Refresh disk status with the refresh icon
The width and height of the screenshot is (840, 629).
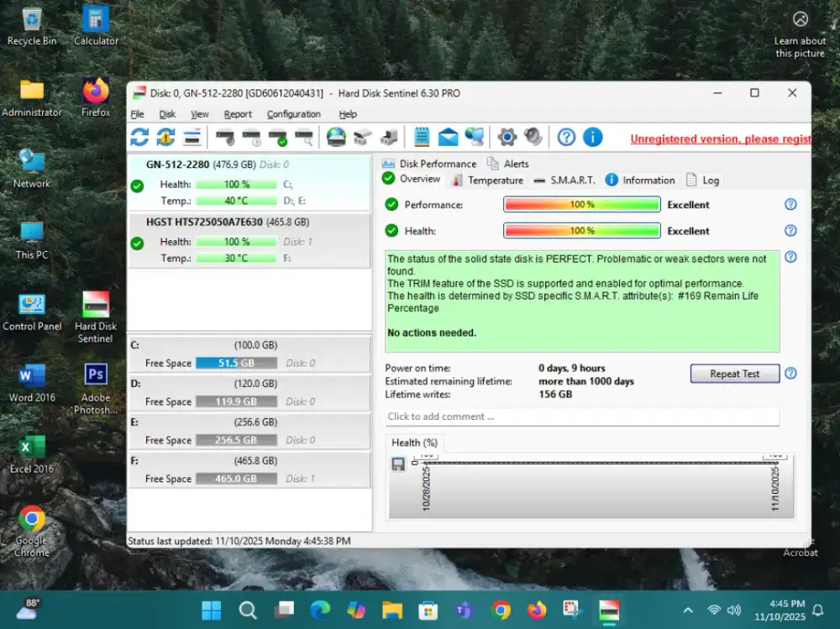point(139,137)
